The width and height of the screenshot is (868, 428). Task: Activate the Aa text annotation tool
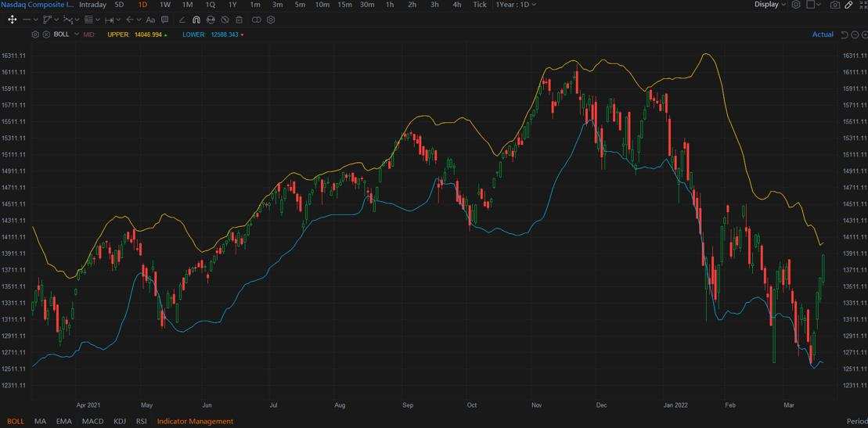pyautogui.click(x=150, y=20)
